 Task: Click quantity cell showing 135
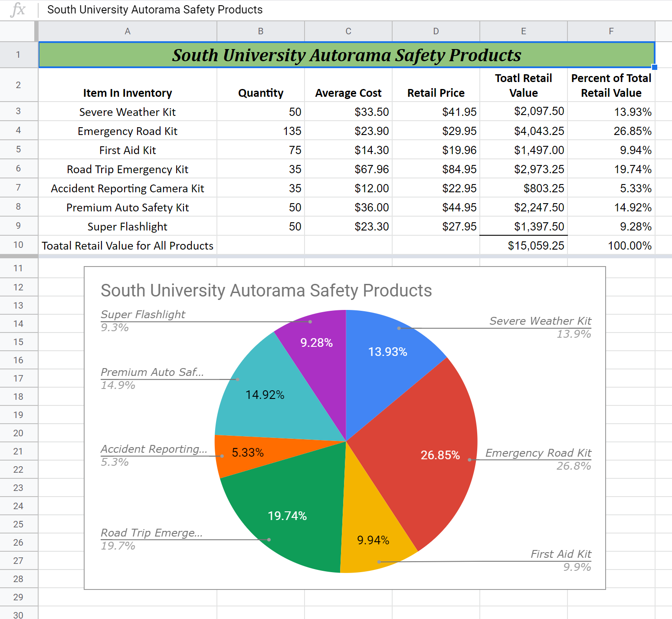pyautogui.click(x=261, y=131)
